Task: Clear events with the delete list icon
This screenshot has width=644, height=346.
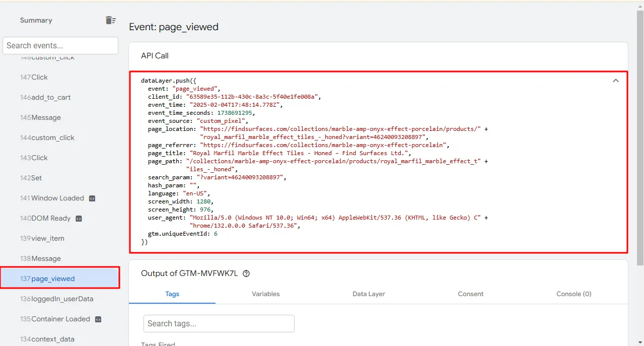Action: [x=110, y=20]
